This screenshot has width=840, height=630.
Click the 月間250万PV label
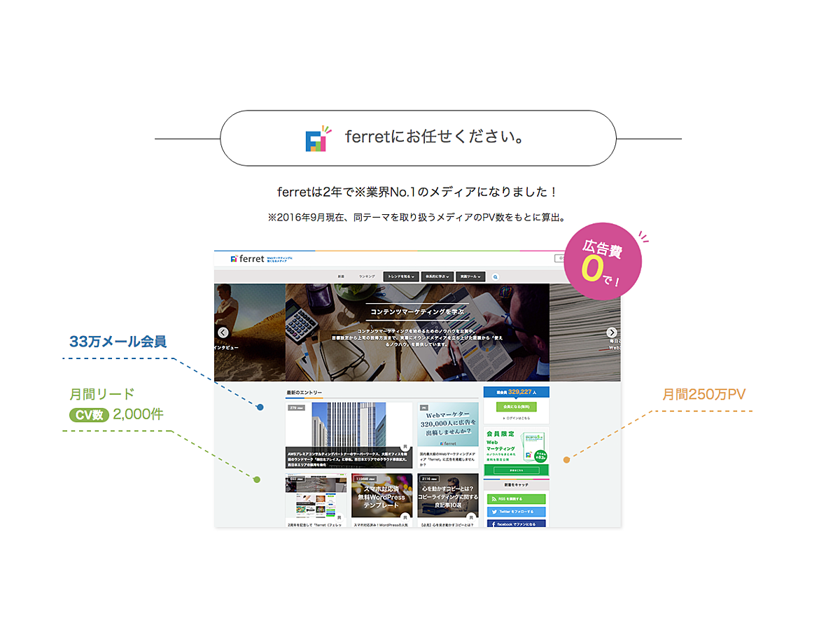coord(704,395)
